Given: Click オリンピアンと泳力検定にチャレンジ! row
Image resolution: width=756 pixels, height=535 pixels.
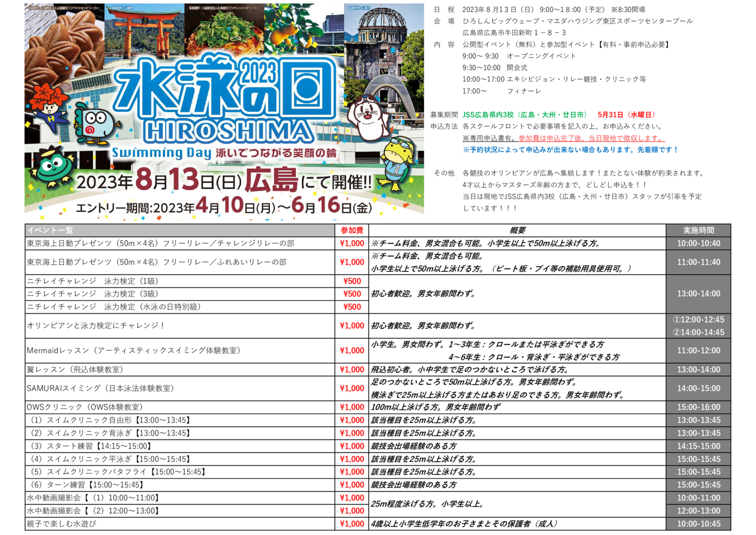Looking at the screenshot, I should point(180,326).
